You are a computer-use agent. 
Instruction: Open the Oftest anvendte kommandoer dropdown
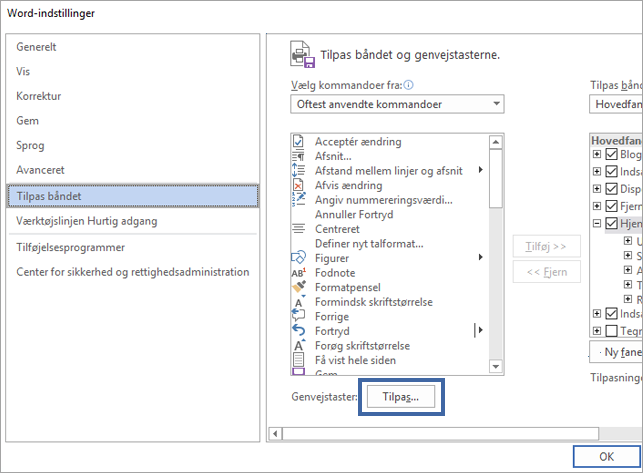[x=397, y=104]
